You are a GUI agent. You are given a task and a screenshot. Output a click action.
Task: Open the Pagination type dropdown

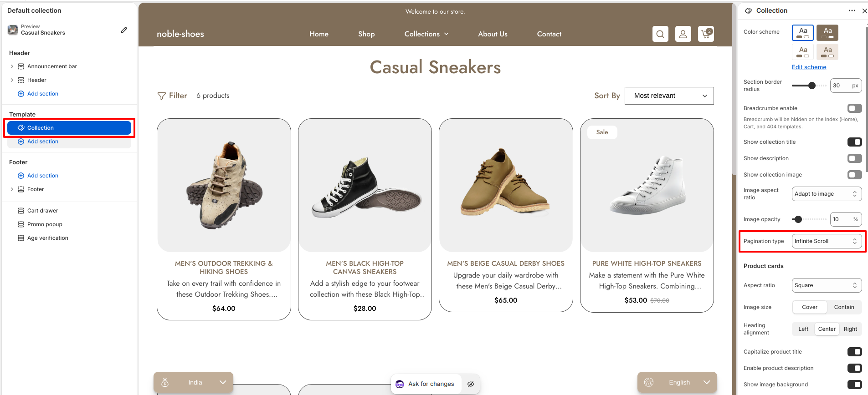tap(827, 241)
